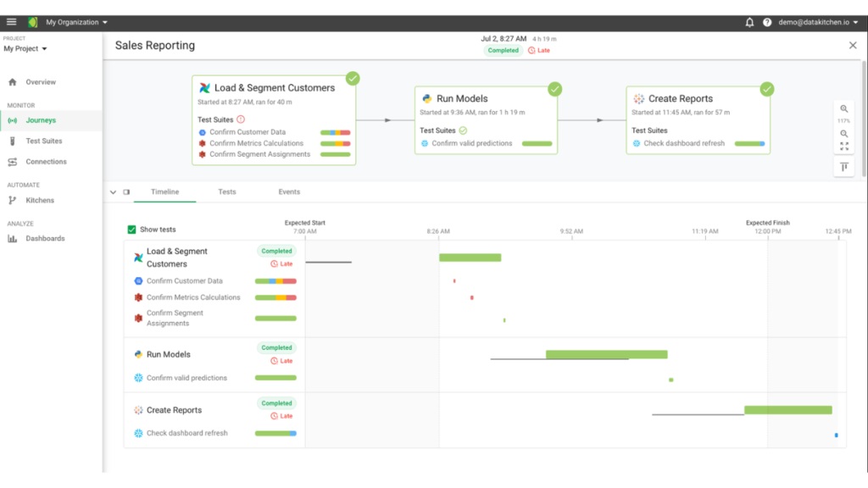Open the demo@datakitchen.io account menu

(x=818, y=23)
